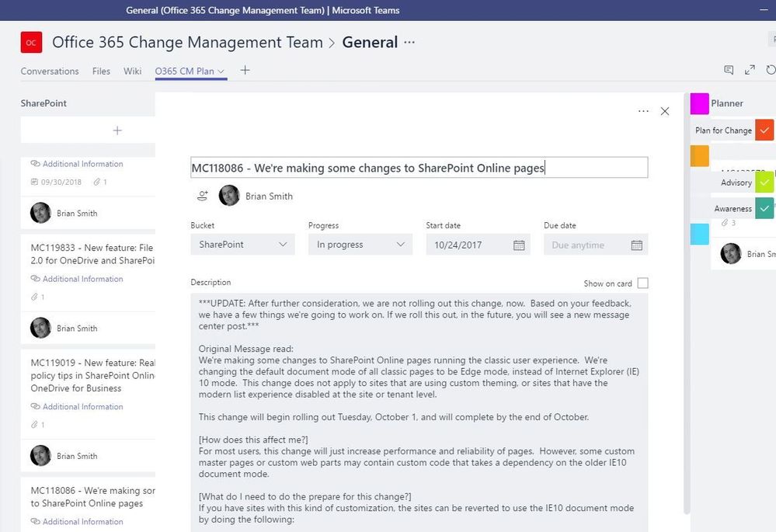This screenshot has width=776, height=532.
Task: Click into the Description text area
Action: point(419,412)
